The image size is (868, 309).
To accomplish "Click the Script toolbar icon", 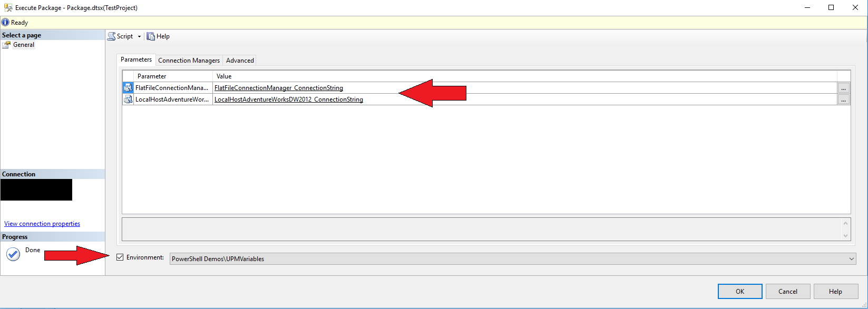I will point(112,36).
